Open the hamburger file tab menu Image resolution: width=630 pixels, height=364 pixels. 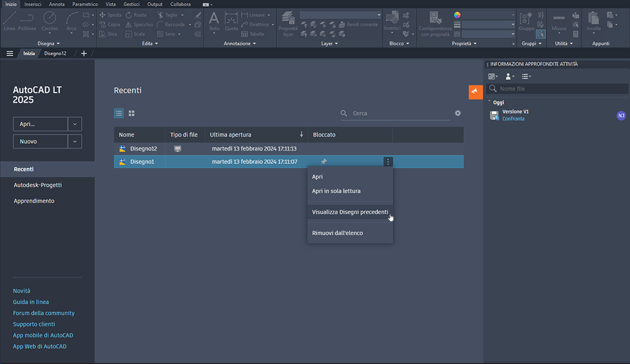click(x=10, y=54)
